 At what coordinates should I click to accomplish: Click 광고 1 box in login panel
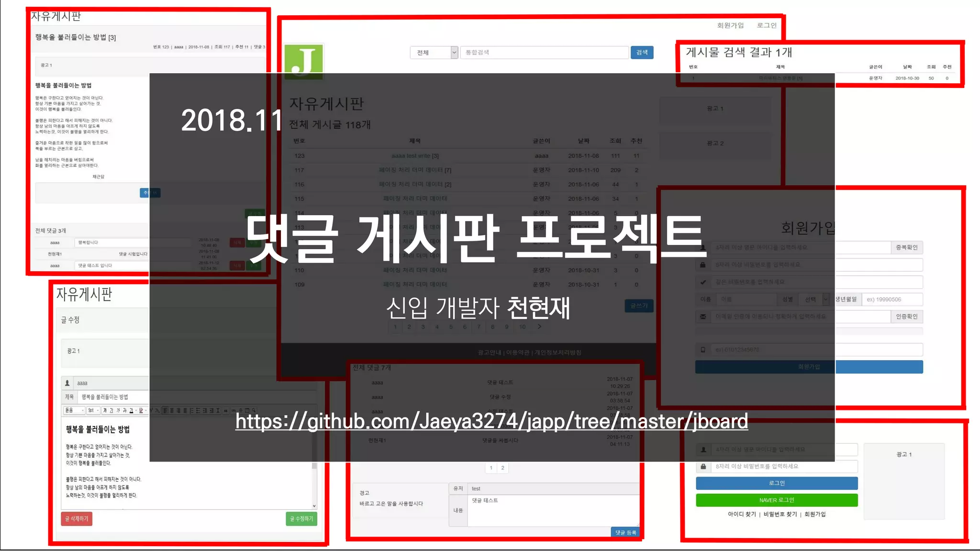click(904, 481)
